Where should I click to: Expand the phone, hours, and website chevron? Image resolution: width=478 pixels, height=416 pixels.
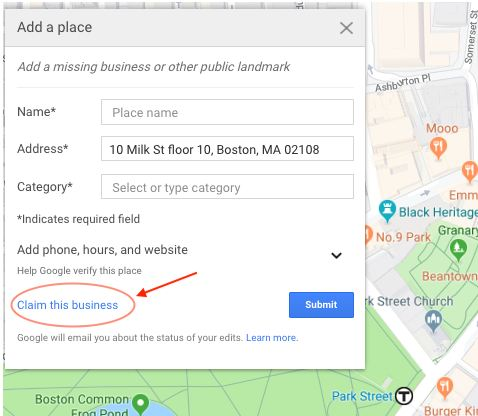[336, 255]
